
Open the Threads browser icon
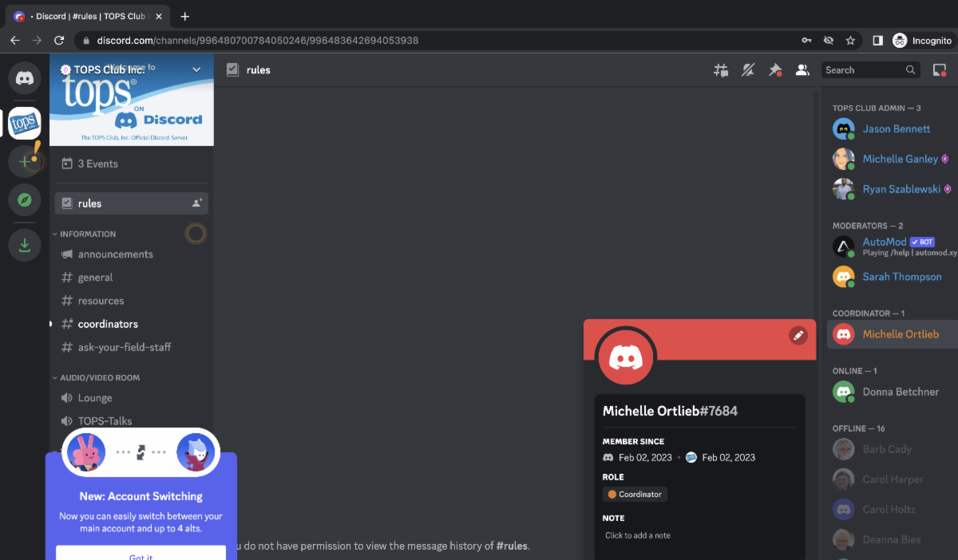(721, 69)
